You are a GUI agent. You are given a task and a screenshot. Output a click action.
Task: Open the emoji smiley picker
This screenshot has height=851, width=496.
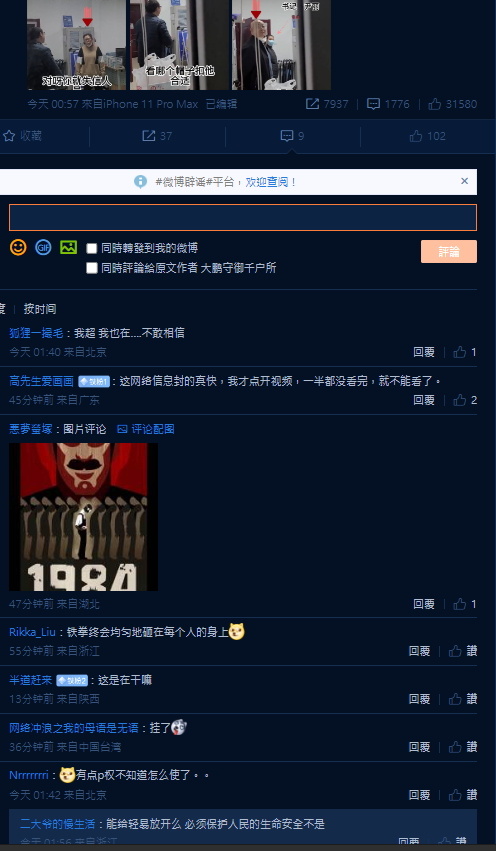point(18,247)
